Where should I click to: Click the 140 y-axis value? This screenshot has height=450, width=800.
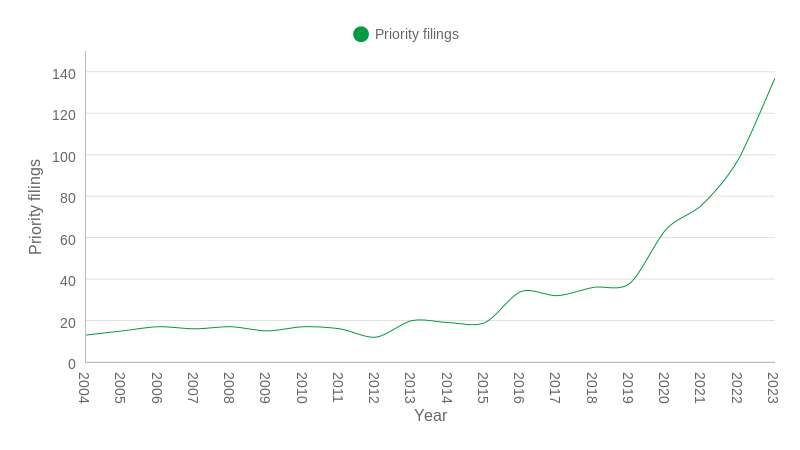[64, 74]
